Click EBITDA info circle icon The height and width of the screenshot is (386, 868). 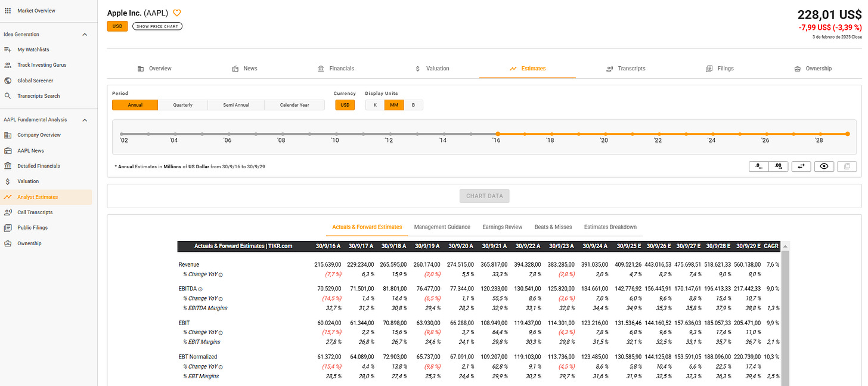(200, 289)
